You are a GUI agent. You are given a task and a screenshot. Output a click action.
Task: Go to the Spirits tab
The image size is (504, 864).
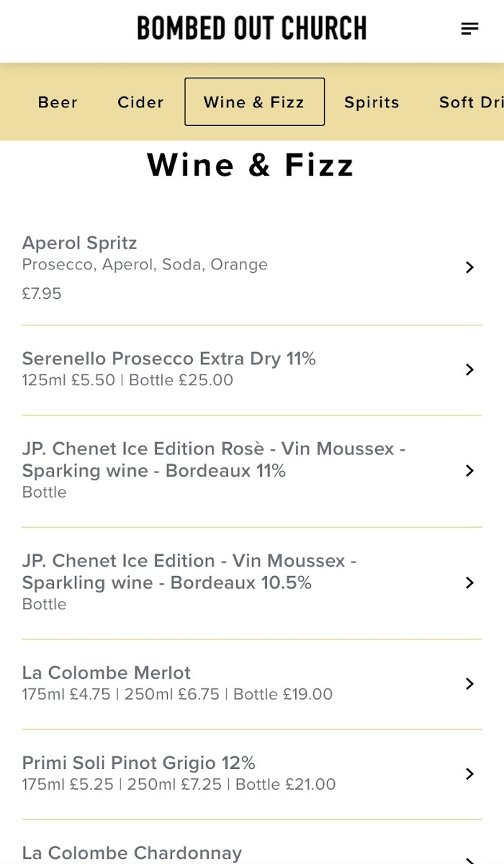point(372,102)
